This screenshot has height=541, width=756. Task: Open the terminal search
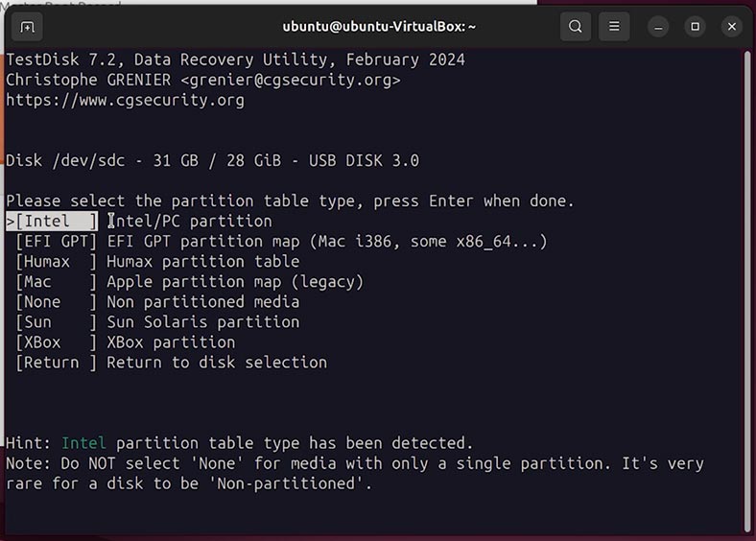[576, 27]
